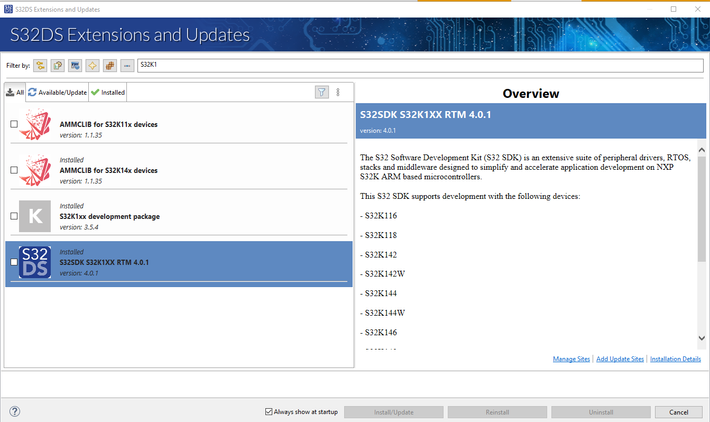Click the Overview heading

click(x=531, y=94)
